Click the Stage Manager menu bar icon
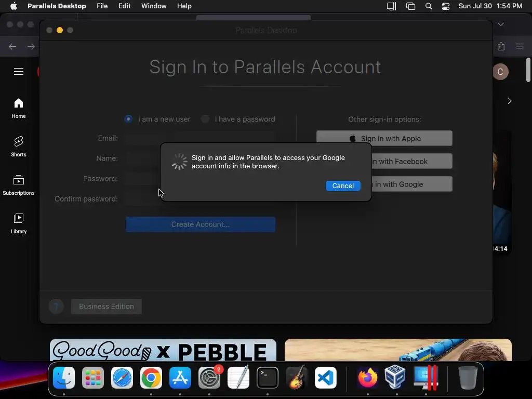Screen dimensions: 532x399 (x=410, y=6)
